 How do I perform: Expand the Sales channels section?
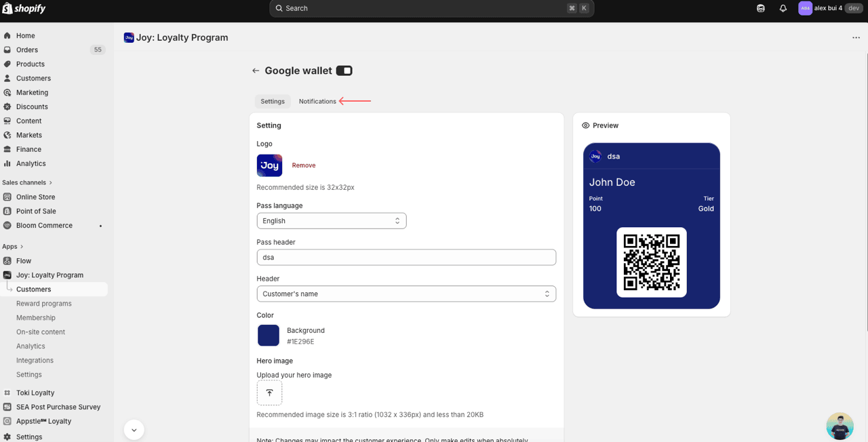[x=27, y=183]
